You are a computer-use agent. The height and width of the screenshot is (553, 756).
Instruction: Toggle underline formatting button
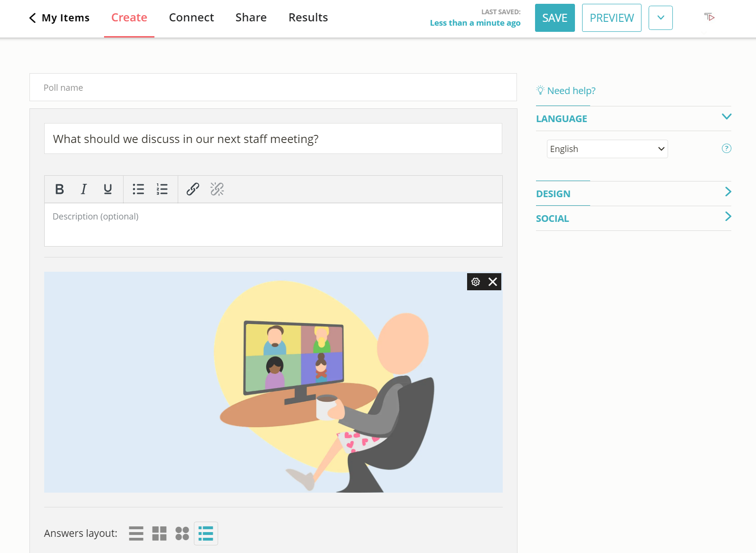108,189
